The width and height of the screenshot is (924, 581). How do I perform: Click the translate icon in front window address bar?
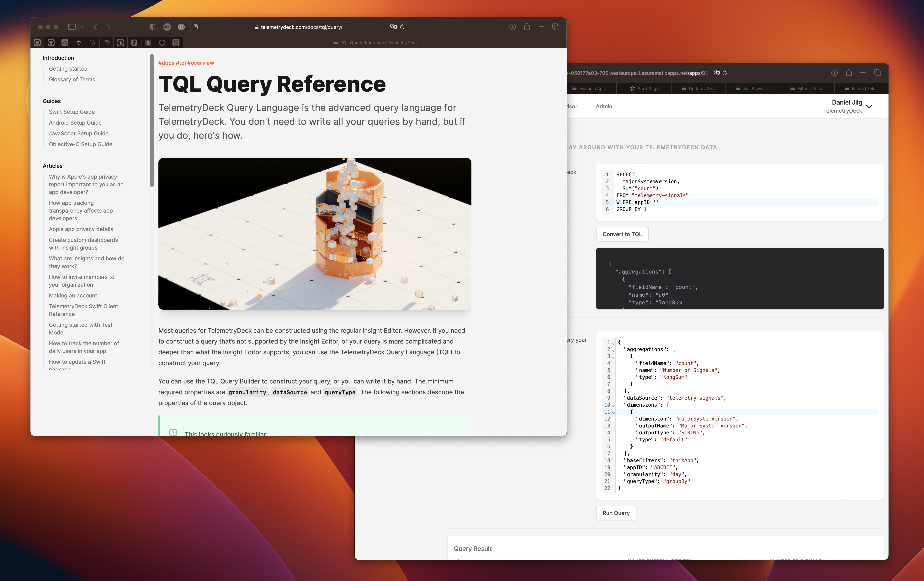tap(393, 27)
